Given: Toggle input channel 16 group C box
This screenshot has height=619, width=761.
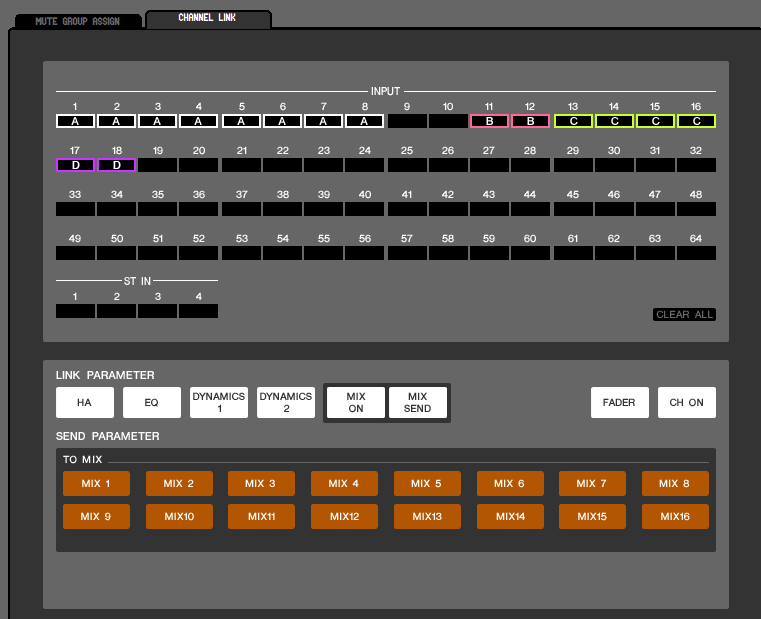Looking at the screenshot, I should click(x=696, y=121).
